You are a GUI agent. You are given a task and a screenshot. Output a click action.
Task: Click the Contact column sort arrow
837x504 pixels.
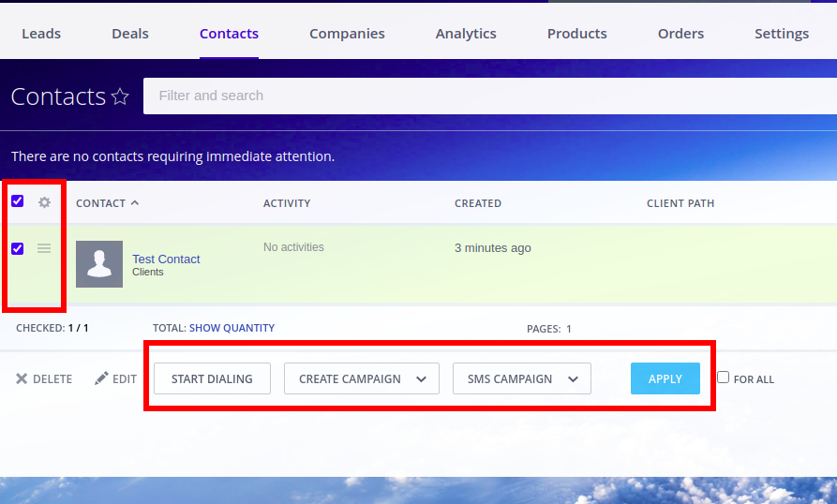[x=135, y=202]
